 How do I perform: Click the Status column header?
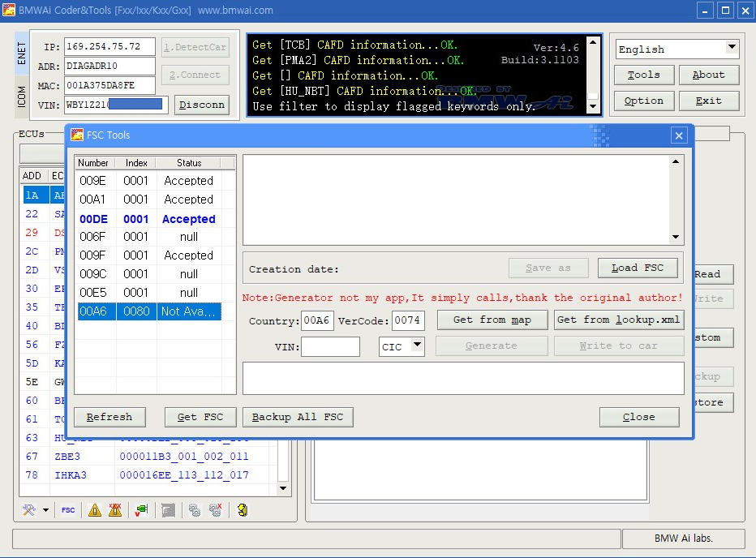[188, 163]
